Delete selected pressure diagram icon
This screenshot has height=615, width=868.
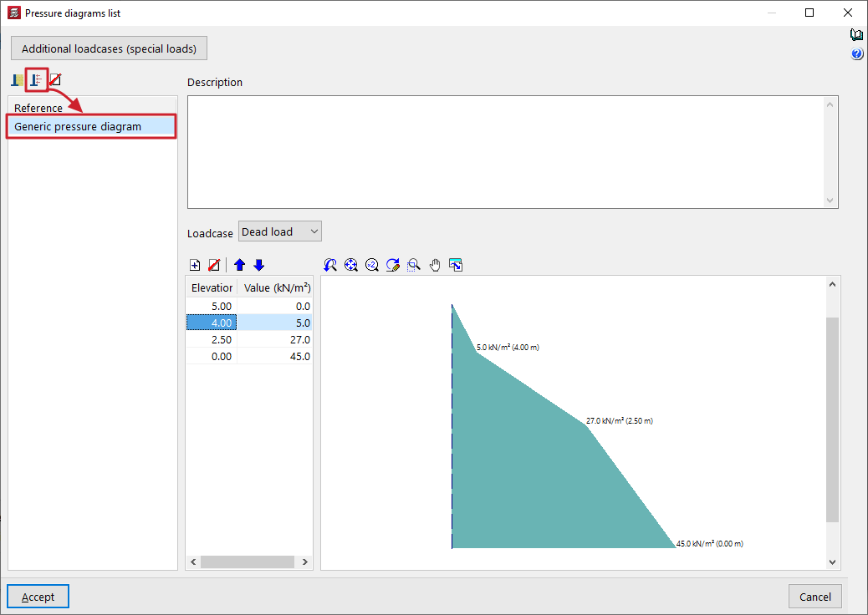[55, 80]
